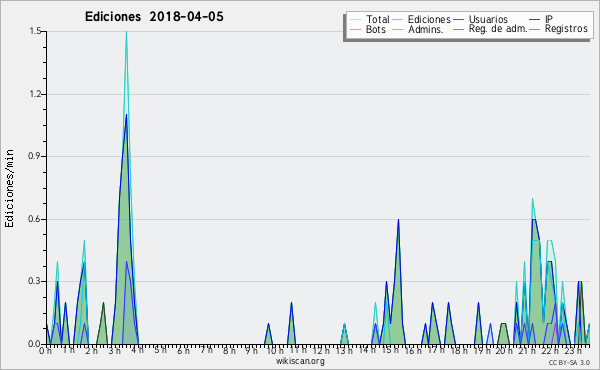Click the 0.0 y-axis value
Viewport: 600px width, 370px height.
coord(35,344)
